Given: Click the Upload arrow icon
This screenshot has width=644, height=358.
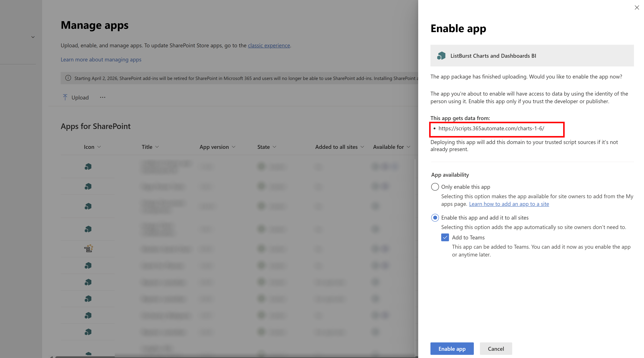Looking at the screenshot, I should (65, 97).
